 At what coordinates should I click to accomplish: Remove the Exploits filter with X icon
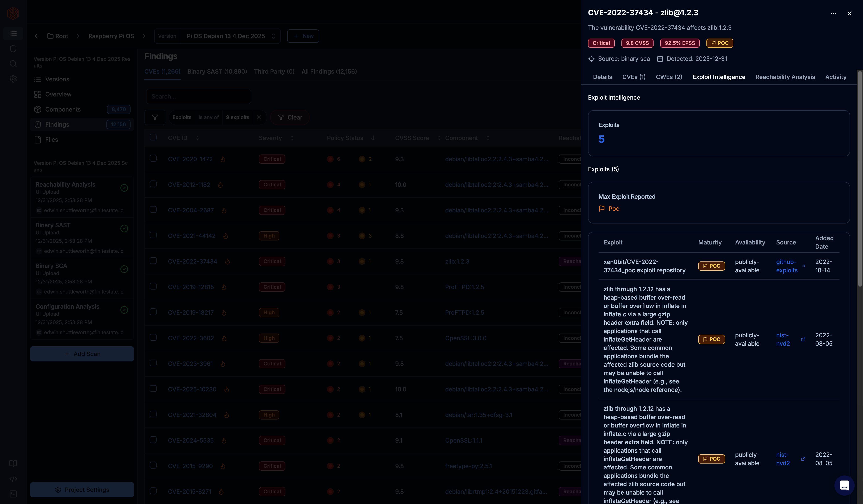(x=259, y=117)
